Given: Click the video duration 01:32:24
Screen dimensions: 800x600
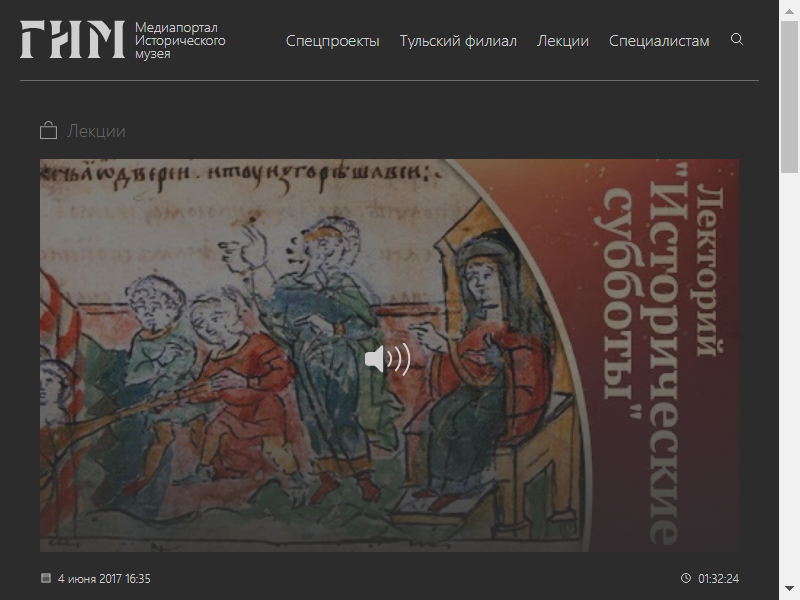Looking at the screenshot, I should pos(718,579).
